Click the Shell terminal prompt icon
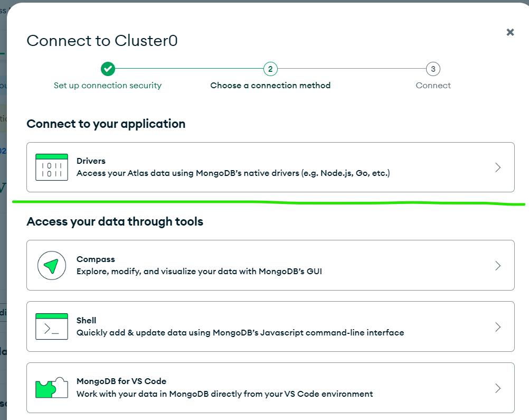Screen dimensions: 529x420 pyautogui.click(x=52, y=326)
